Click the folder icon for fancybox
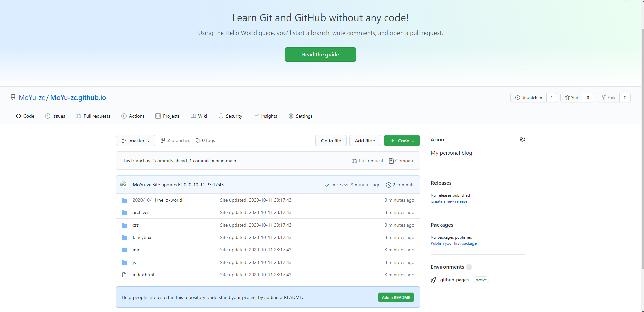 click(124, 238)
